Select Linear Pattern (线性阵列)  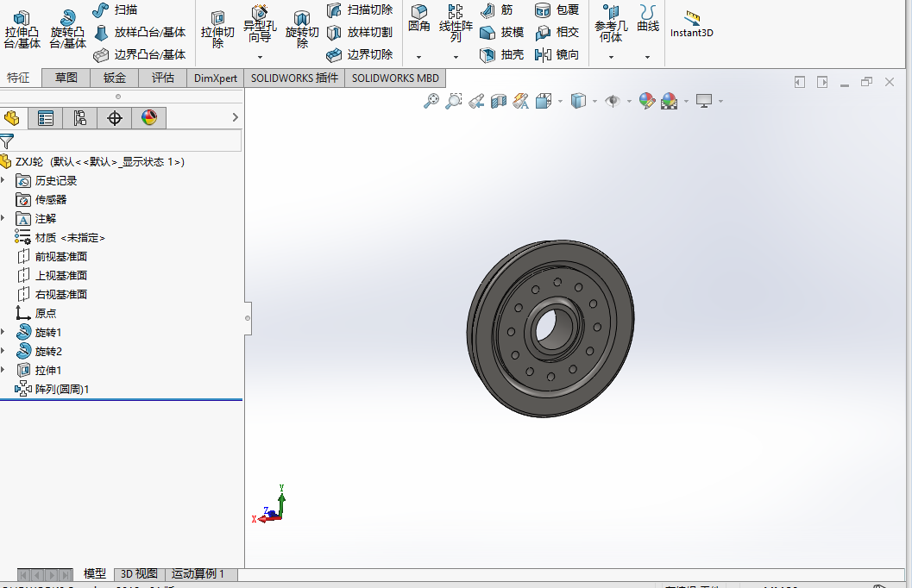click(456, 24)
